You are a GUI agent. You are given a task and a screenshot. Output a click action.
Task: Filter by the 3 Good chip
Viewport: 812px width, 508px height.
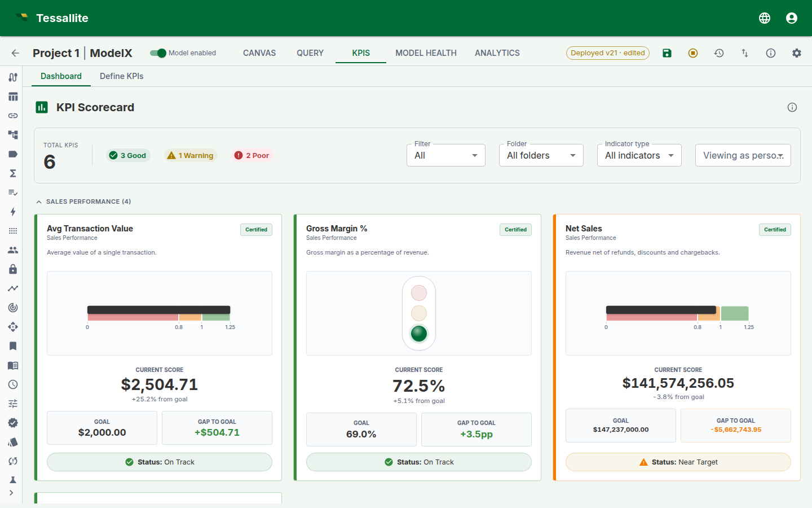coord(128,155)
